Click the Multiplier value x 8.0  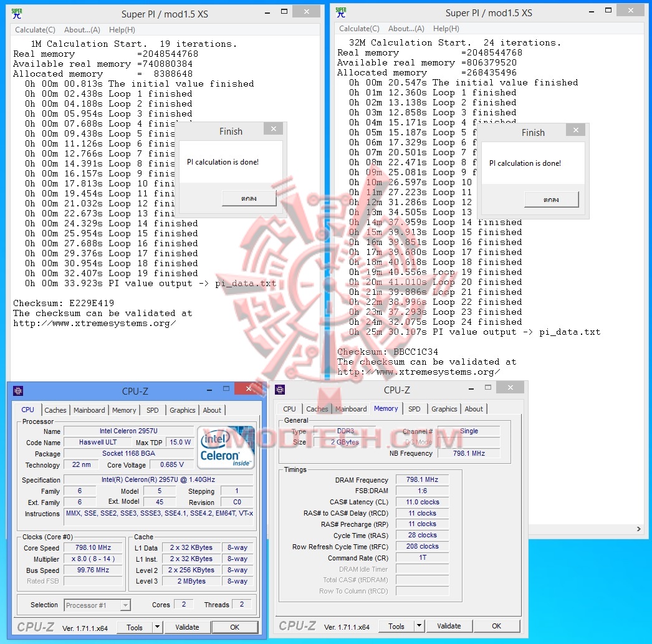pos(93,559)
